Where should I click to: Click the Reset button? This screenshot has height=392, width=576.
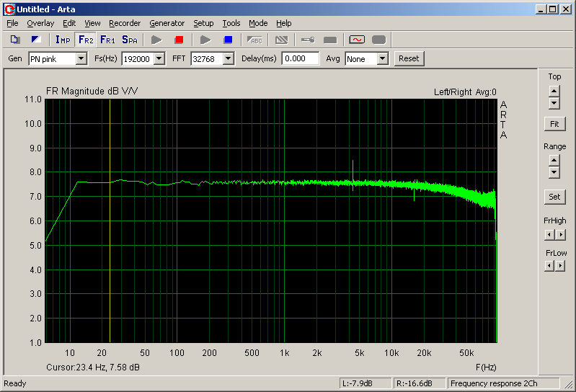[409, 58]
